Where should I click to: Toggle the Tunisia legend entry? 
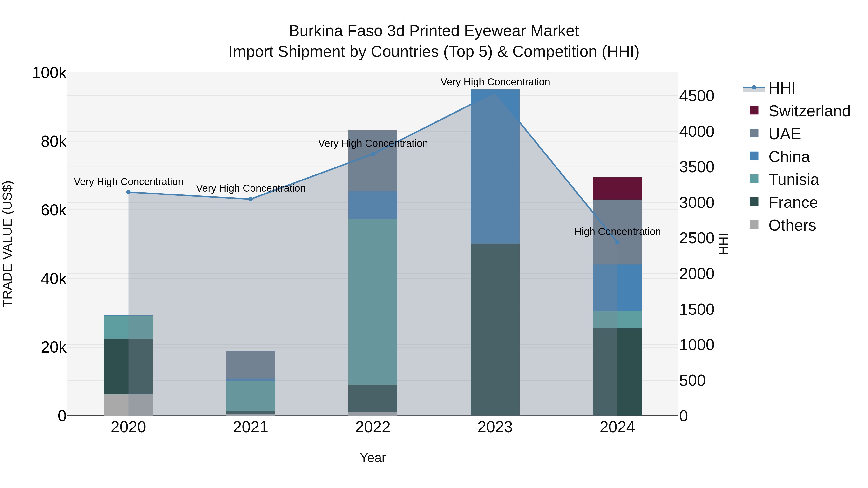pyautogui.click(x=784, y=180)
